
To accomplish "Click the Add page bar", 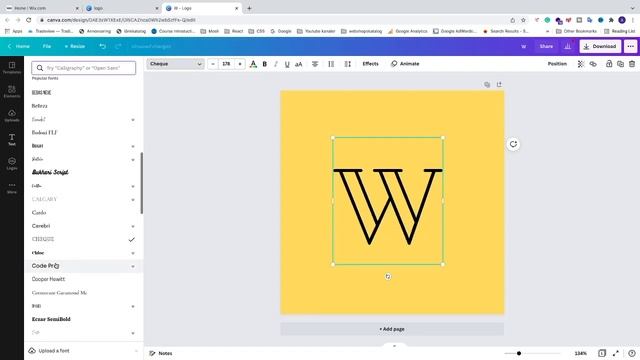I will point(392,329).
